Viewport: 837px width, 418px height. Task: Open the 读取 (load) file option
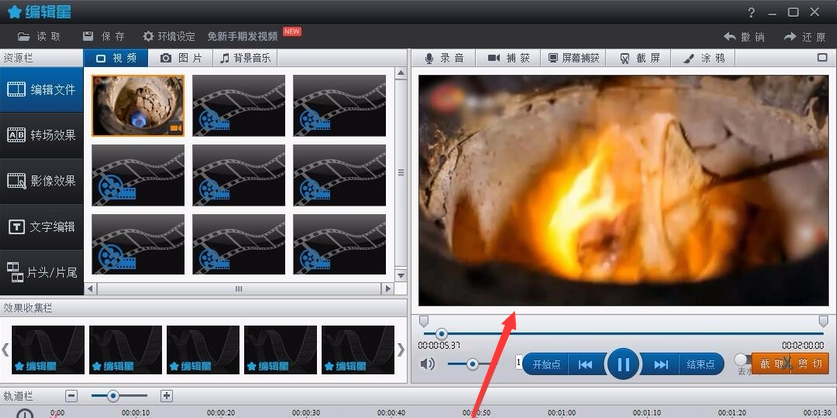pyautogui.click(x=39, y=36)
